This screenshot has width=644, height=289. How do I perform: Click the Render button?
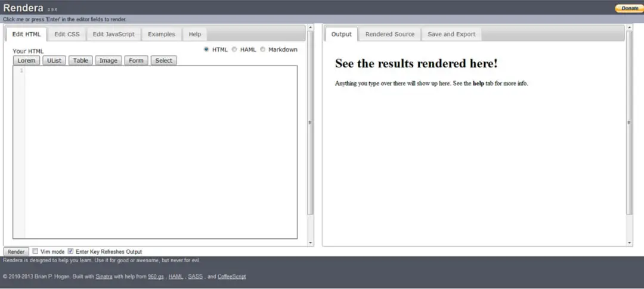[16, 251]
